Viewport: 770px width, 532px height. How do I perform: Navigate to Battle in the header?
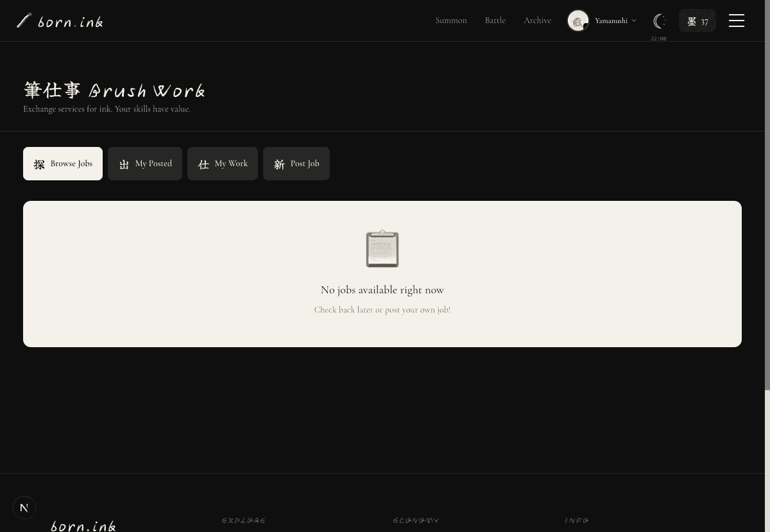click(x=495, y=21)
